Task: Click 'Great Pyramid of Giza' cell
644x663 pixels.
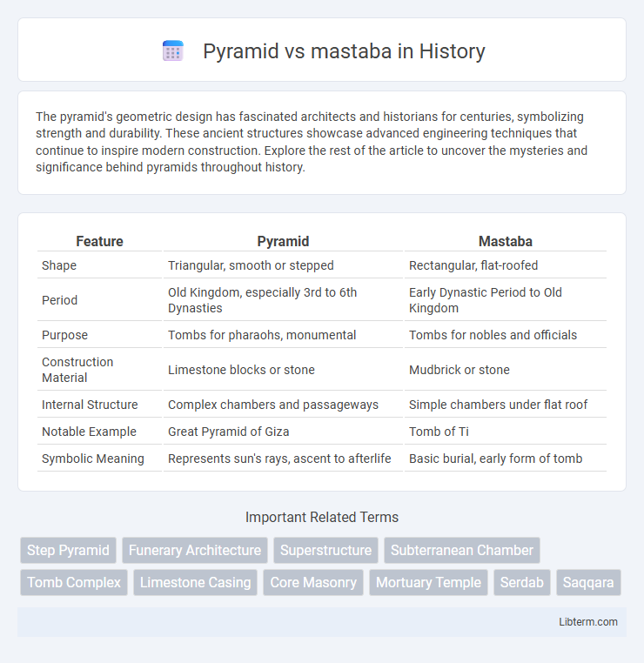Action: 283,432
